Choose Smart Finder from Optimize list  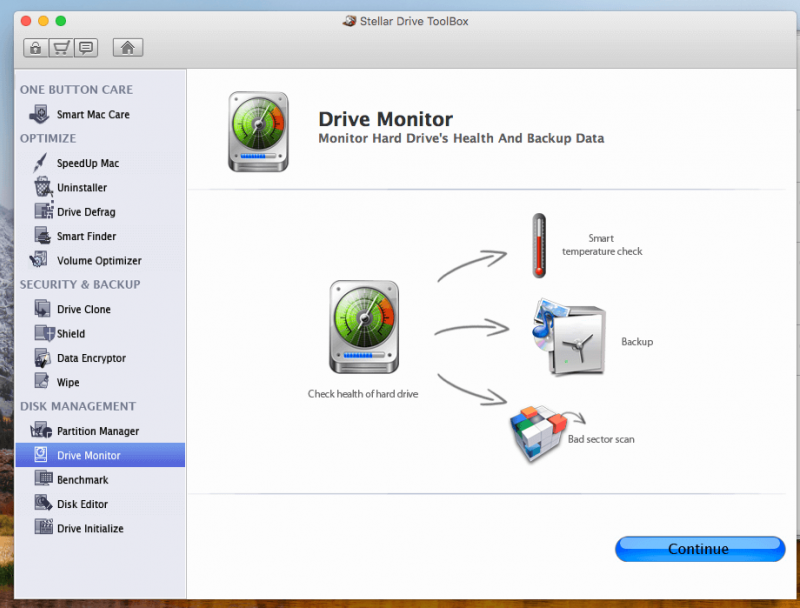click(x=86, y=236)
